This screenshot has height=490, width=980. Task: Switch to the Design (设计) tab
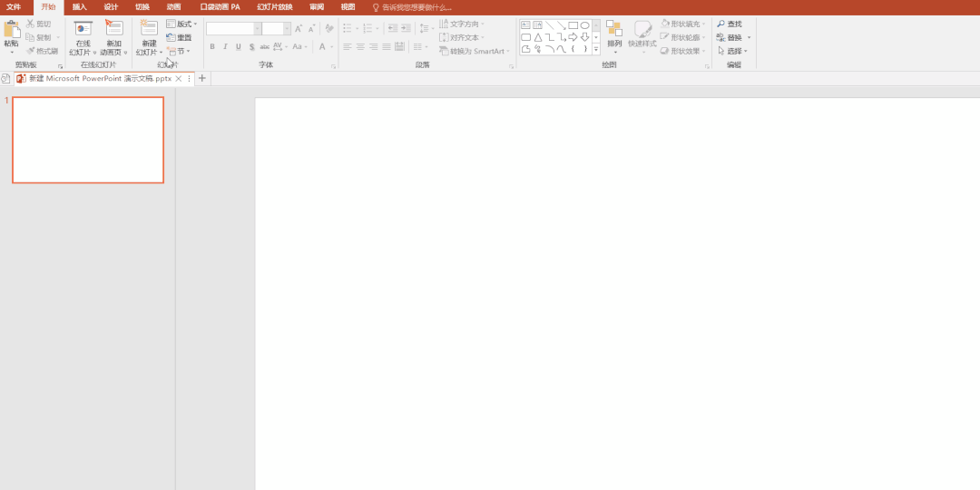click(x=112, y=7)
